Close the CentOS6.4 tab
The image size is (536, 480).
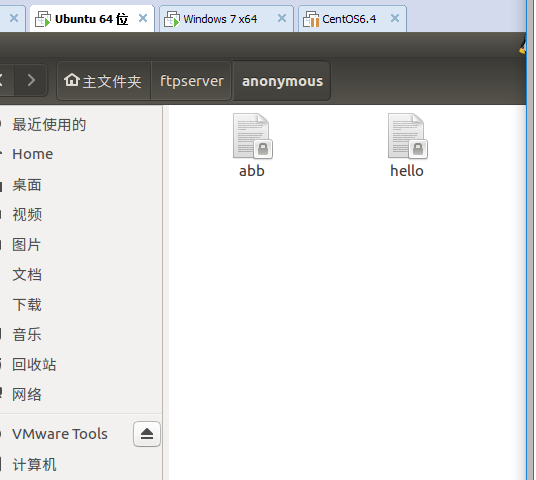coord(395,18)
